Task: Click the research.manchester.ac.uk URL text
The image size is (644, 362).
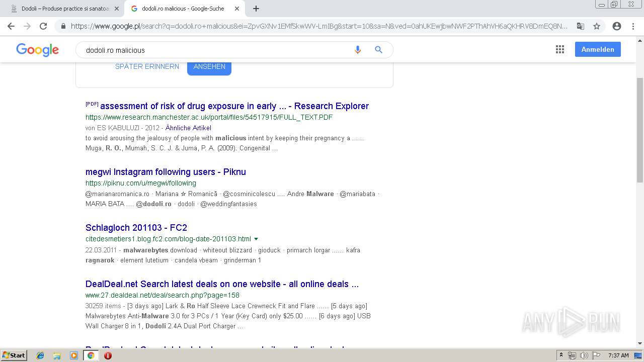Action: 209,117
